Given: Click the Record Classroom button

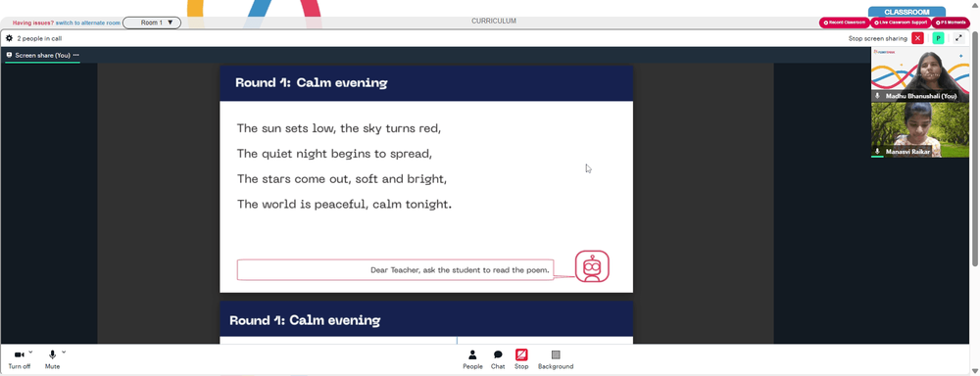Looking at the screenshot, I should [x=845, y=23].
